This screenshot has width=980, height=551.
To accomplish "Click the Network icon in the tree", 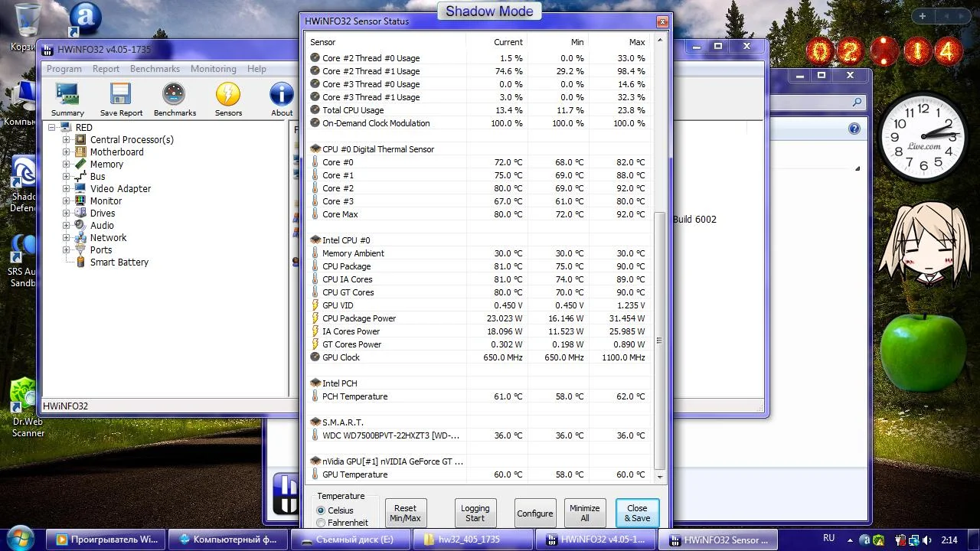I will pyautogui.click(x=80, y=238).
